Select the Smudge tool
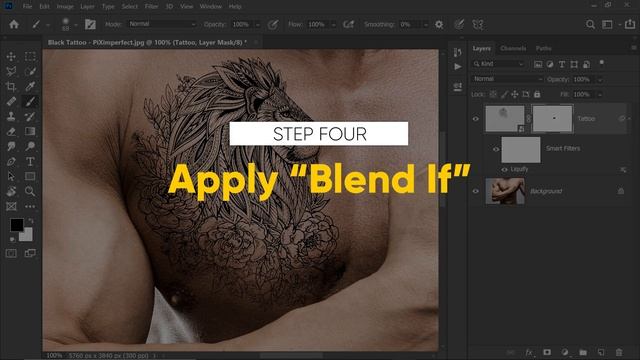640x360 pixels. coord(11,146)
